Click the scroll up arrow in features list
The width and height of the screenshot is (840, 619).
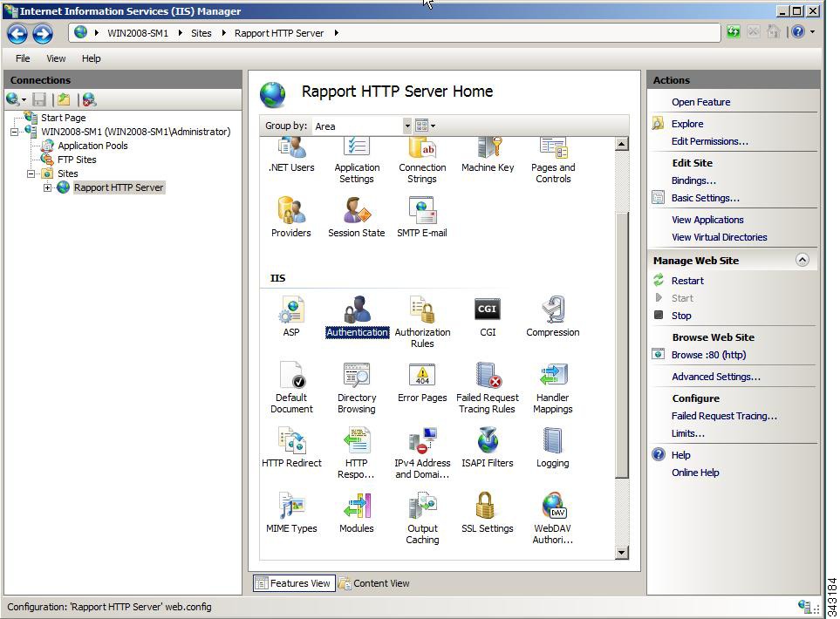[621, 144]
